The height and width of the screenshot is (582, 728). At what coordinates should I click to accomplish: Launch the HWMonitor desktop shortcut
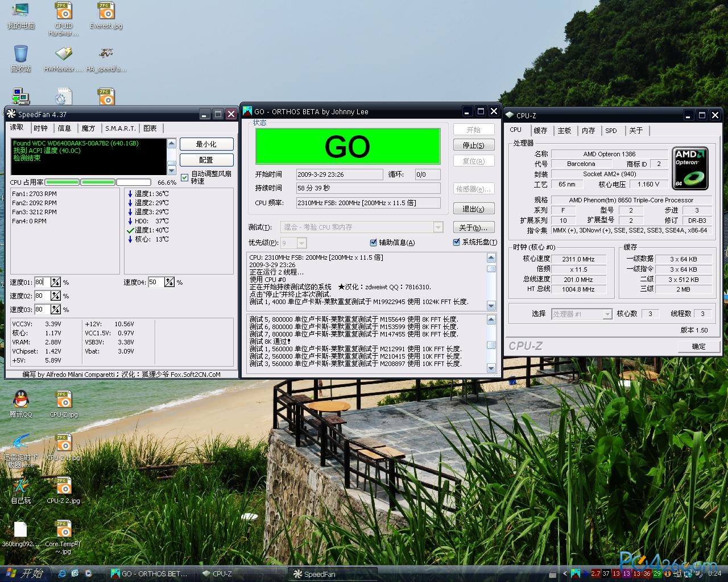[x=64, y=59]
